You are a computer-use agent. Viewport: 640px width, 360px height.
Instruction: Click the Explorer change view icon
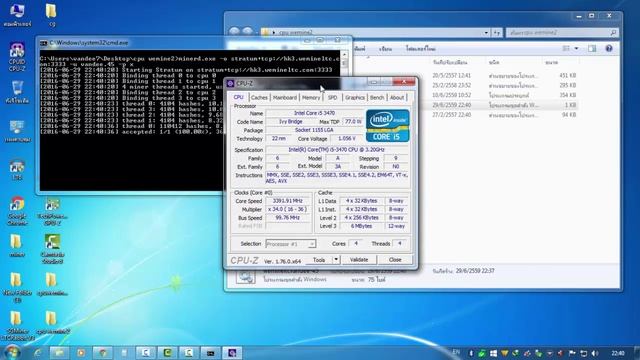(x=566, y=49)
